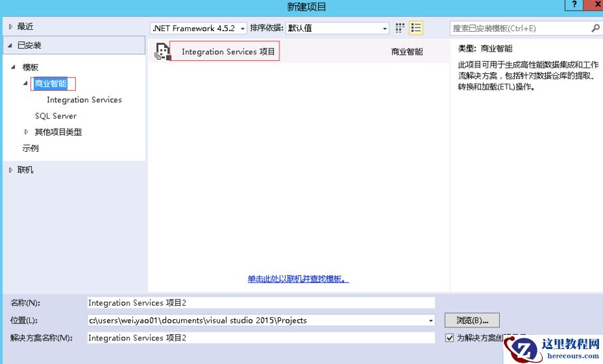
Task: Select 示例 tree item
Action: pos(31,148)
